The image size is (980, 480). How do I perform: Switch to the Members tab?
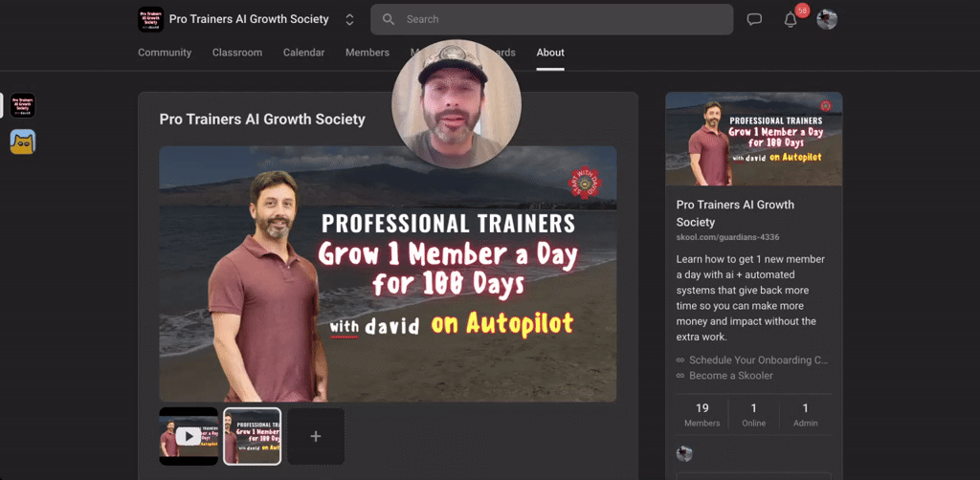tap(367, 53)
